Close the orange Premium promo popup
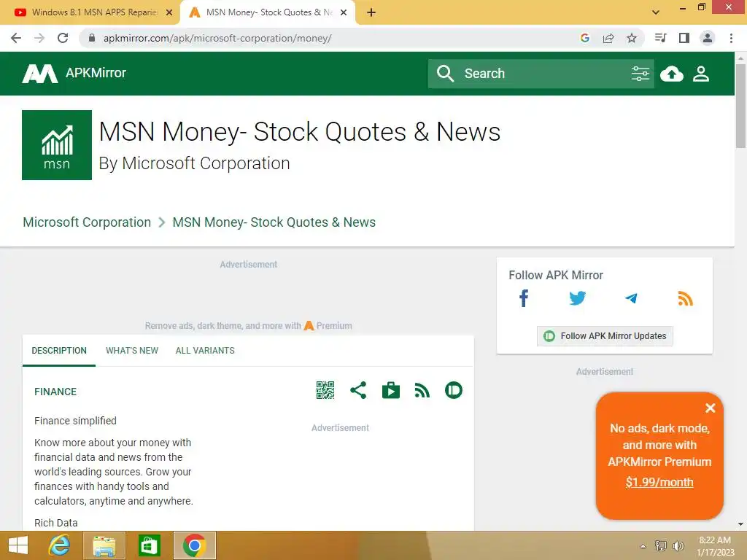The height and width of the screenshot is (560, 747). 711,408
